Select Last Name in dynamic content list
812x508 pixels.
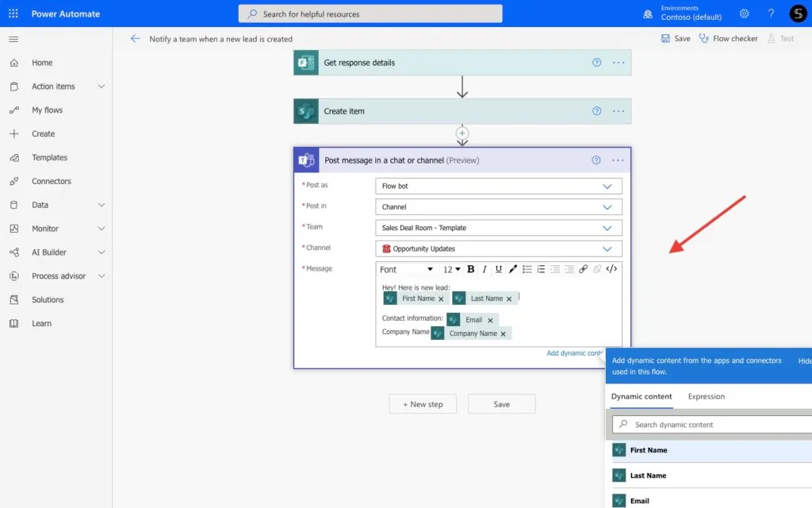point(709,475)
